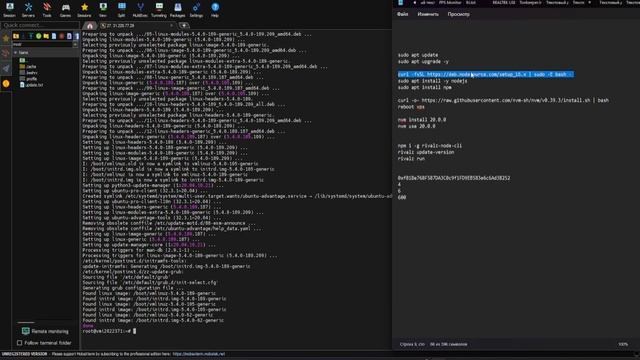Open the View toolbar icon
640x360 pixels.
point(103,10)
